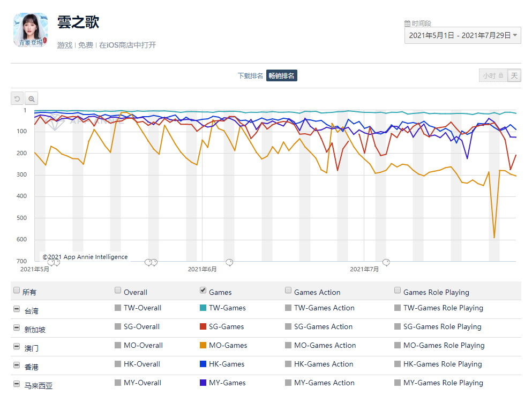Click the calendar icon beside 时间段
The width and height of the screenshot is (532, 396).
click(x=407, y=24)
